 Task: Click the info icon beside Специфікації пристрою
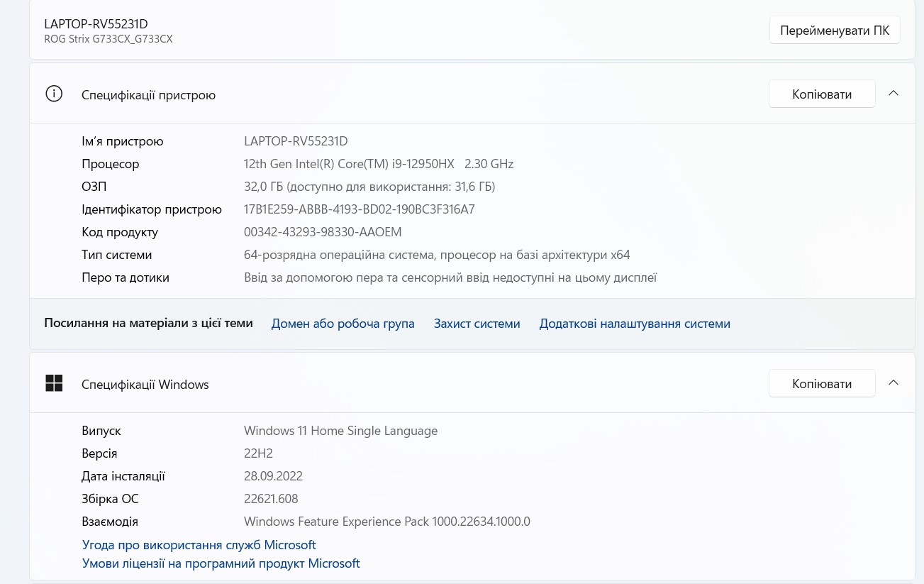point(54,94)
